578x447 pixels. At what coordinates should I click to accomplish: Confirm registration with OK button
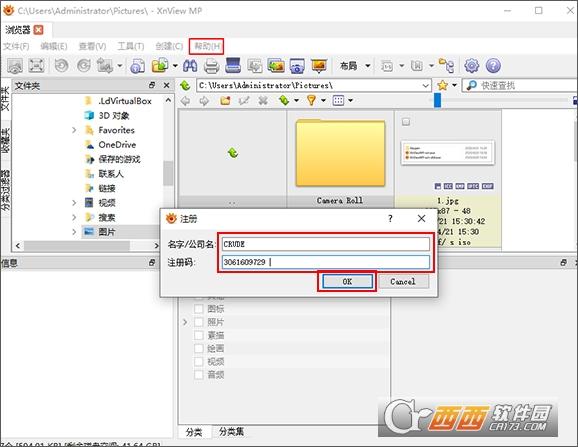tap(347, 282)
